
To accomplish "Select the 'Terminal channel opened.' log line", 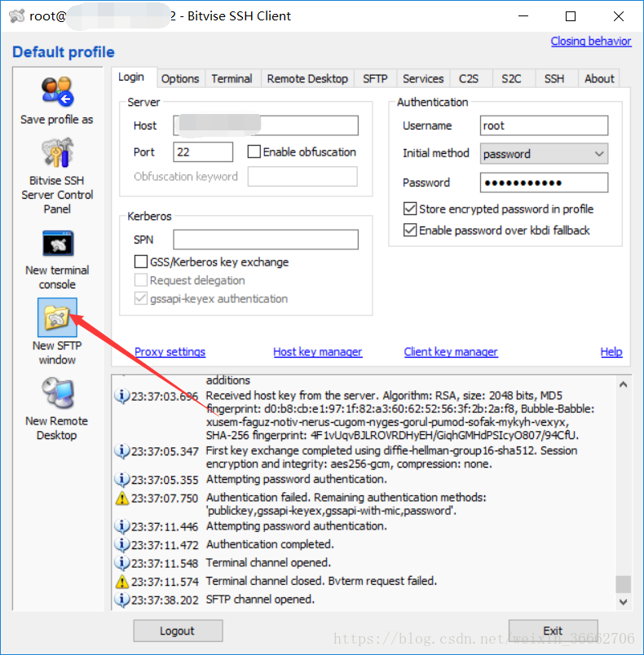I will 268,563.
